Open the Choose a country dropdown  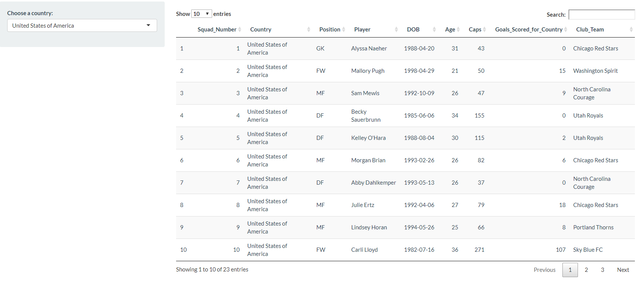pos(82,25)
